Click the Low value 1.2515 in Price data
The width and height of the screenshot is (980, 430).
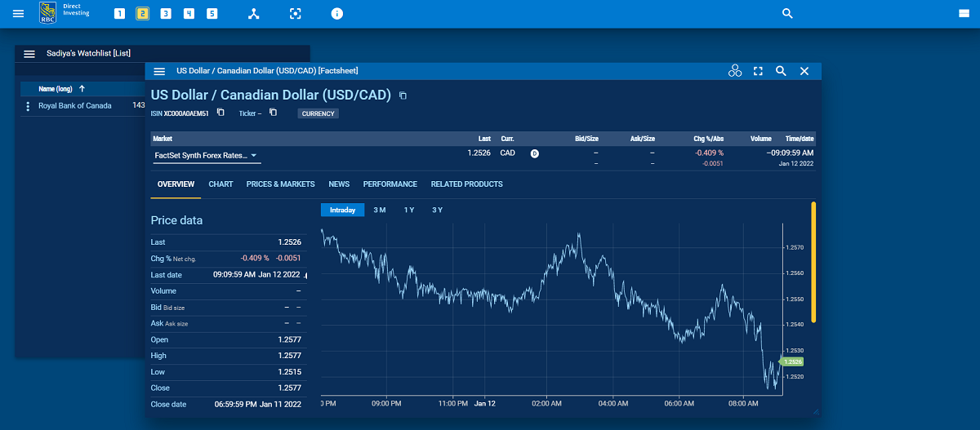click(289, 372)
